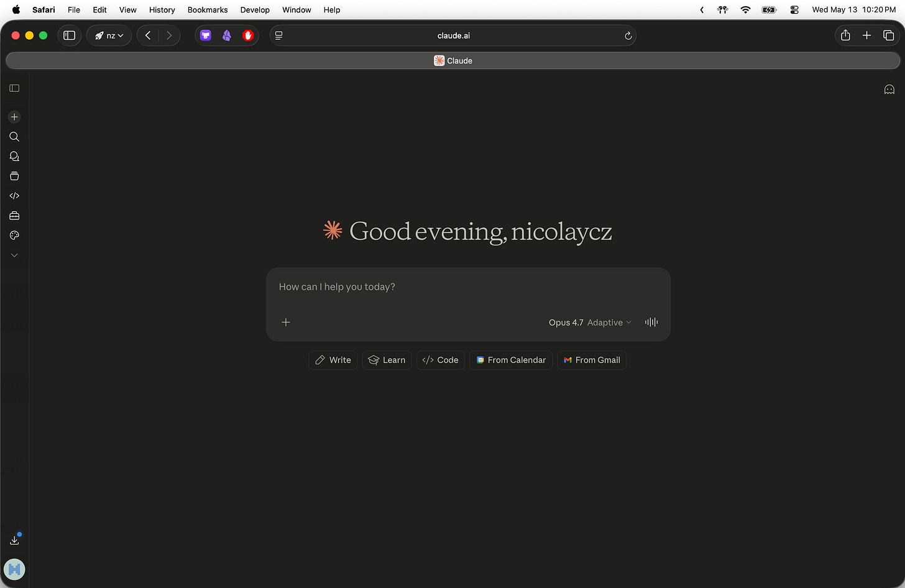Choose the Learn suggestion chip
The height and width of the screenshot is (588, 905).
click(x=387, y=360)
